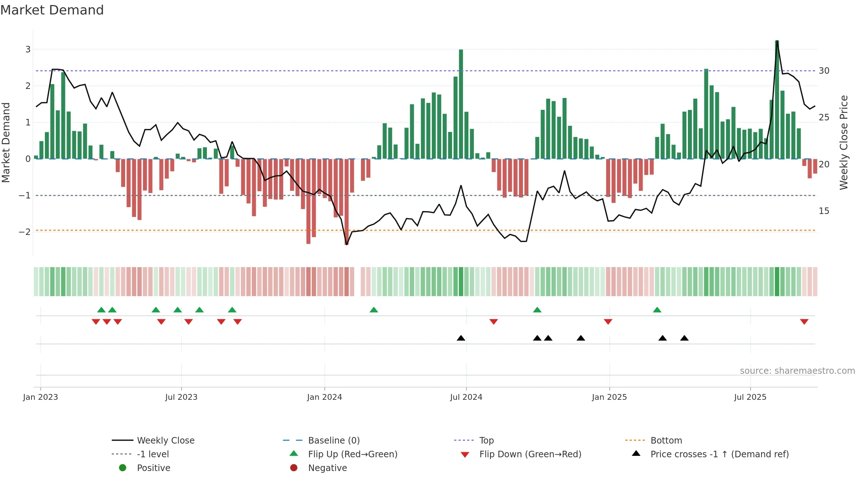Toggle the Baseline (0) legend entry
868x488 pixels.
tap(321, 440)
